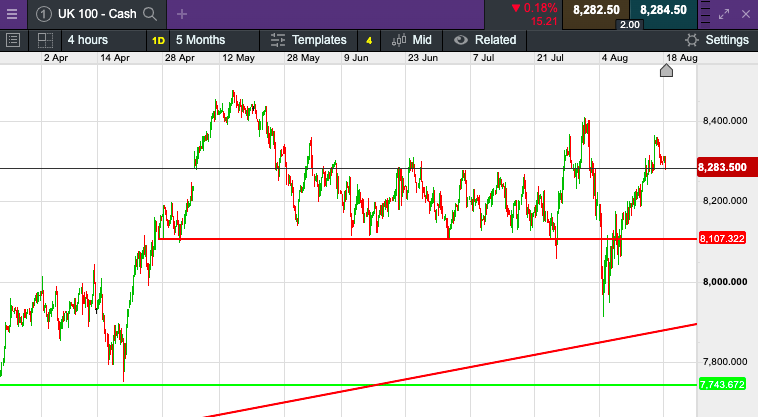The image size is (758, 417).
Task: Click the time axis scroll marker near 18 Aug
Action: click(667, 70)
